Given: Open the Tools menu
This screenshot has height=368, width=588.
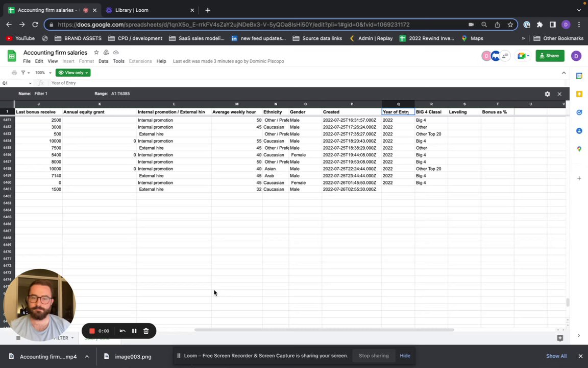Looking at the screenshot, I should pos(118,61).
